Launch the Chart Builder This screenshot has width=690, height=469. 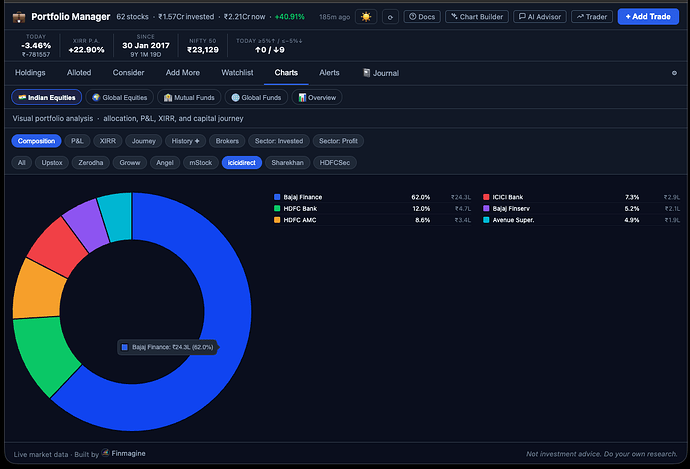pyautogui.click(x=477, y=17)
